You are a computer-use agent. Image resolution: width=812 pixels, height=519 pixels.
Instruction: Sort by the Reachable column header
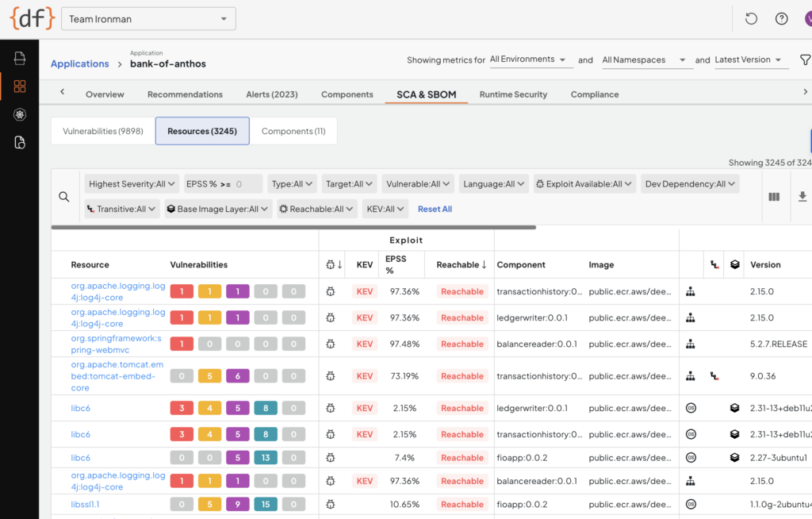[462, 264]
